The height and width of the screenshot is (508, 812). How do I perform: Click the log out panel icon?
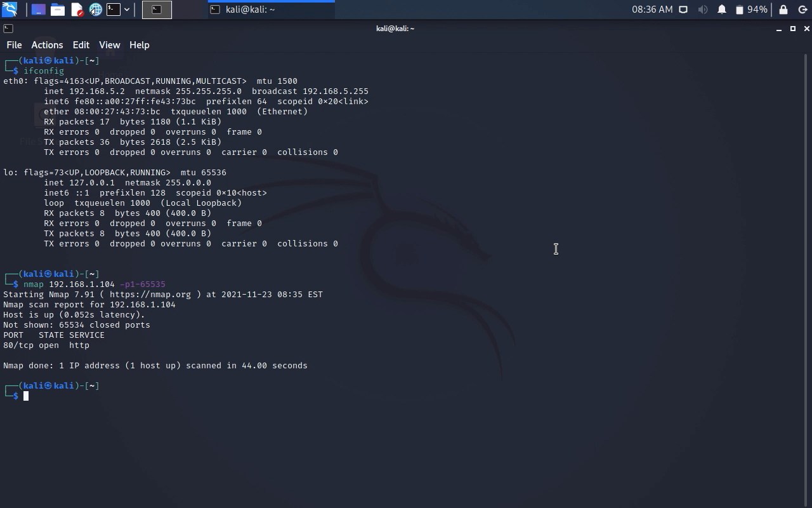[802, 10]
